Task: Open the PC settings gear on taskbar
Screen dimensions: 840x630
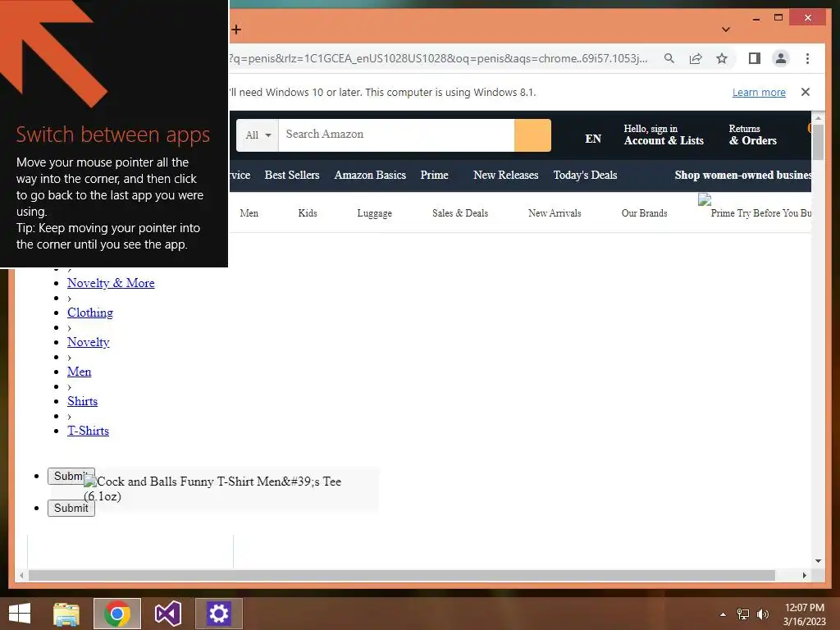Action: pos(218,614)
